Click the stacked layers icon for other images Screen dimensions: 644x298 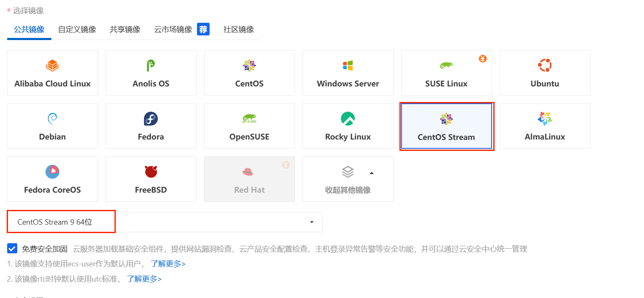pos(348,172)
